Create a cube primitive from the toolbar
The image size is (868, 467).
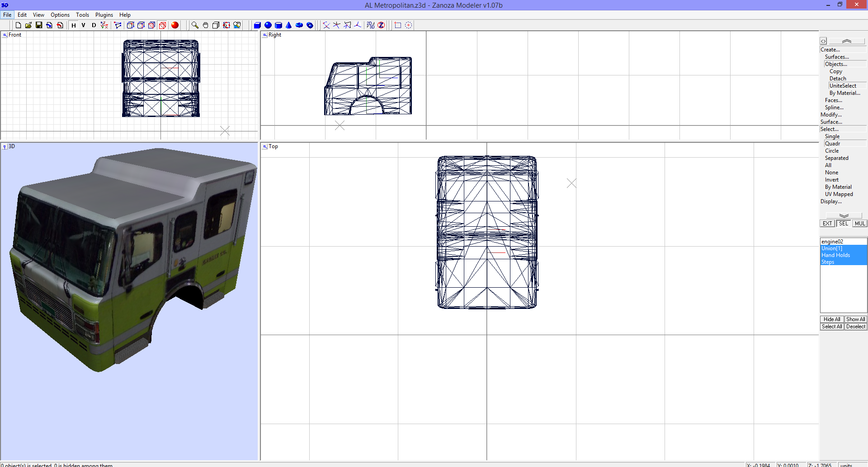click(257, 25)
